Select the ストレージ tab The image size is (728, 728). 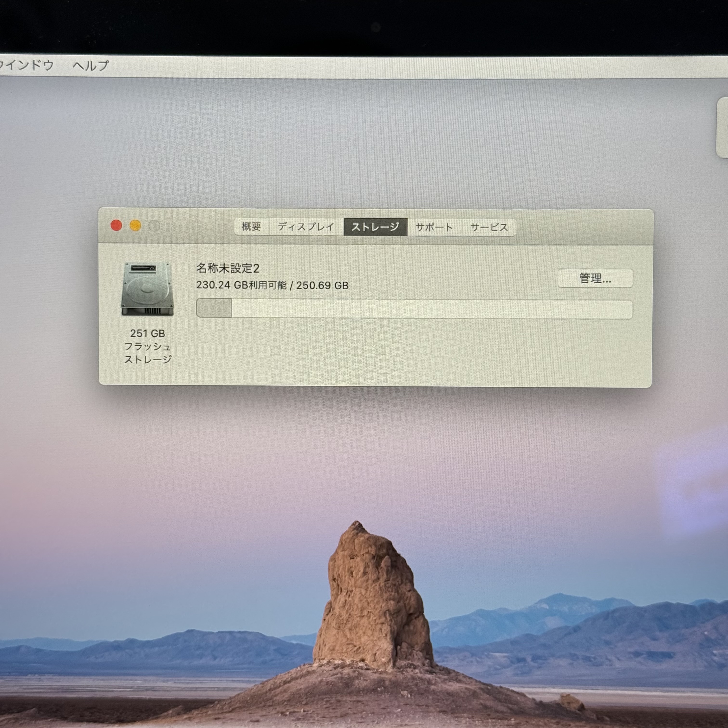[375, 227]
